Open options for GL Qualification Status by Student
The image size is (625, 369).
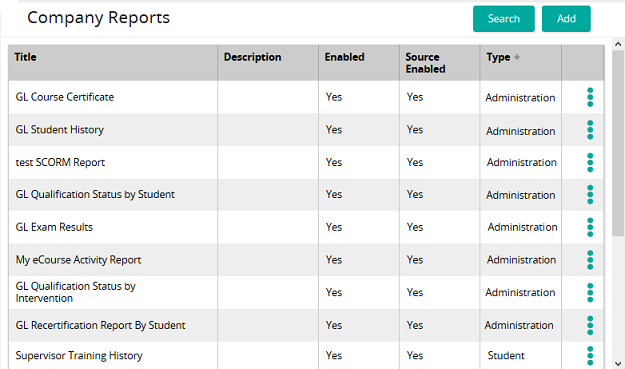tap(590, 194)
